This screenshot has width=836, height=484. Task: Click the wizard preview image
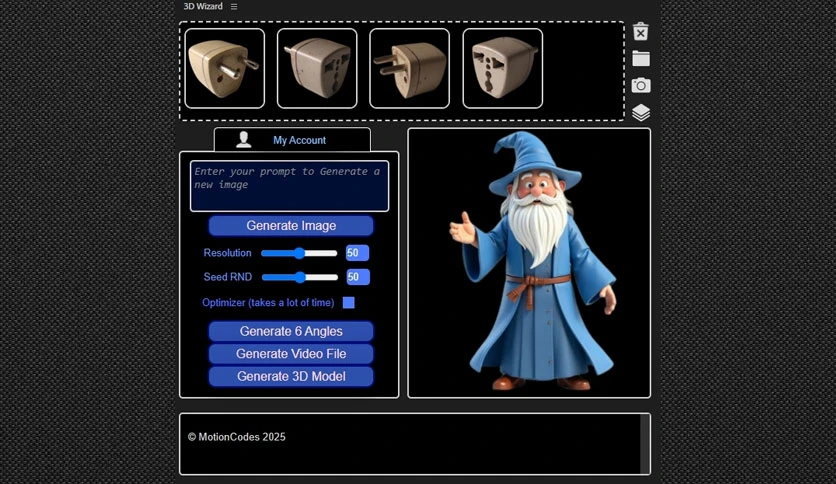[x=529, y=263]
